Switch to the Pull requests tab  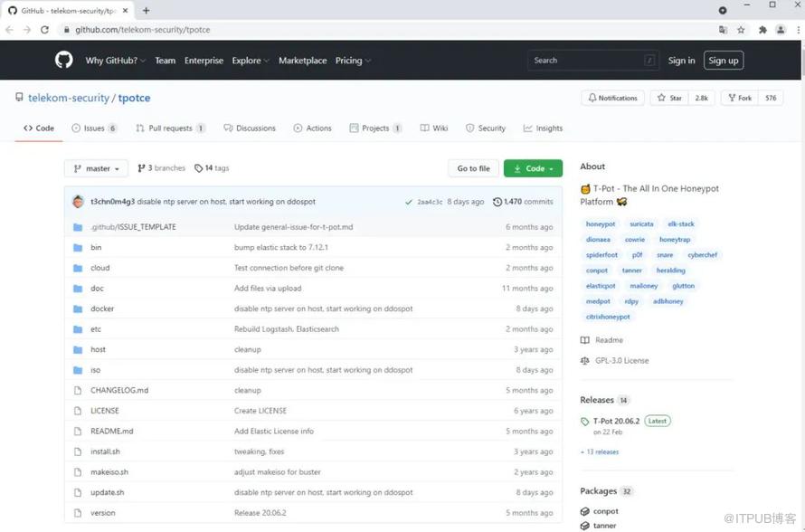point(170,128)
